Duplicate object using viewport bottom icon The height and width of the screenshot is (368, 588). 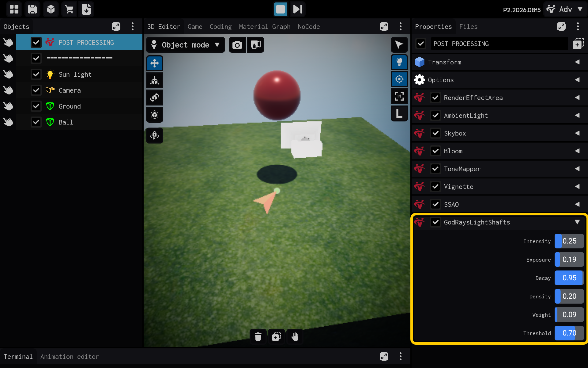point(277,337)
